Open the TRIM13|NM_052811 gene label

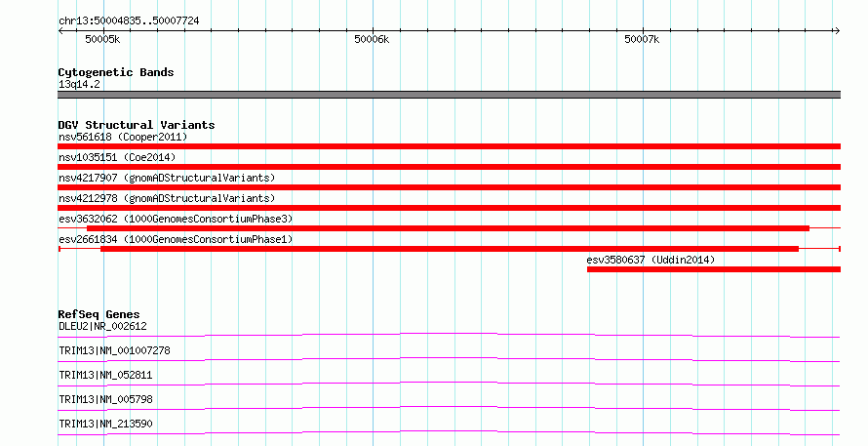105,375
